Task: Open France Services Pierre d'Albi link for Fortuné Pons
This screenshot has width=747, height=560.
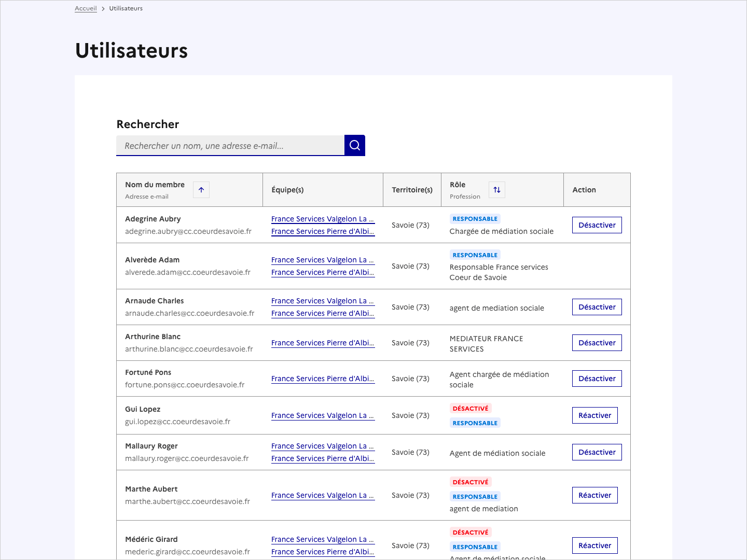Action: pos(323,379)
